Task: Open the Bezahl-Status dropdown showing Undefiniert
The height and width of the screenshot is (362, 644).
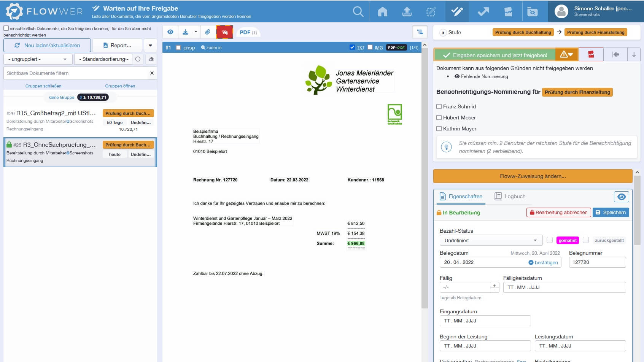Action: coord(490,240)
